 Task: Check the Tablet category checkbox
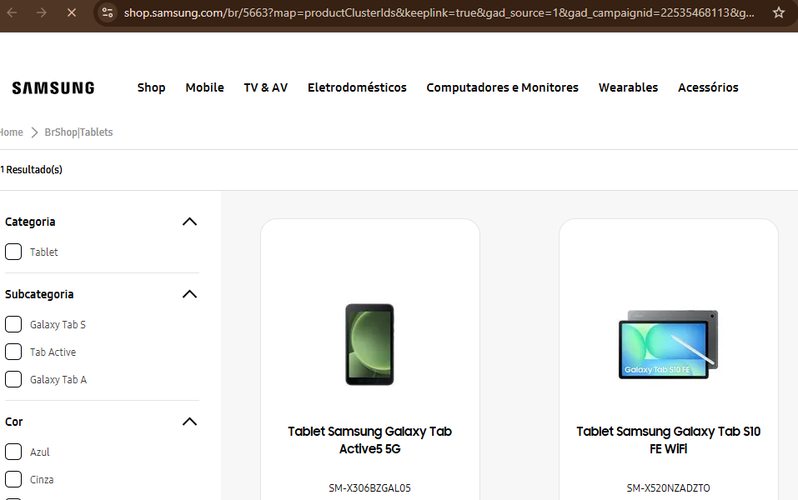coord(13,252)
